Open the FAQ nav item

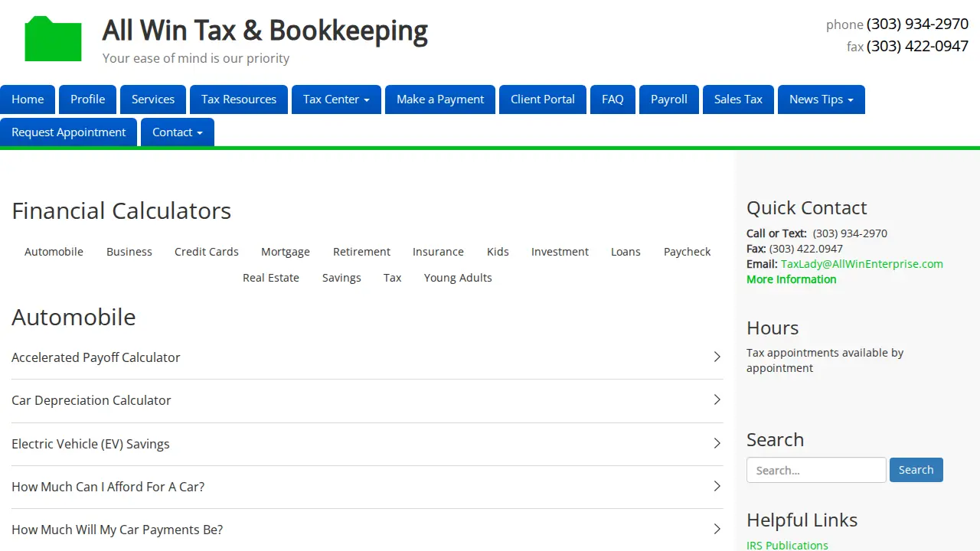pyautogui.click(x=612, y=99)
